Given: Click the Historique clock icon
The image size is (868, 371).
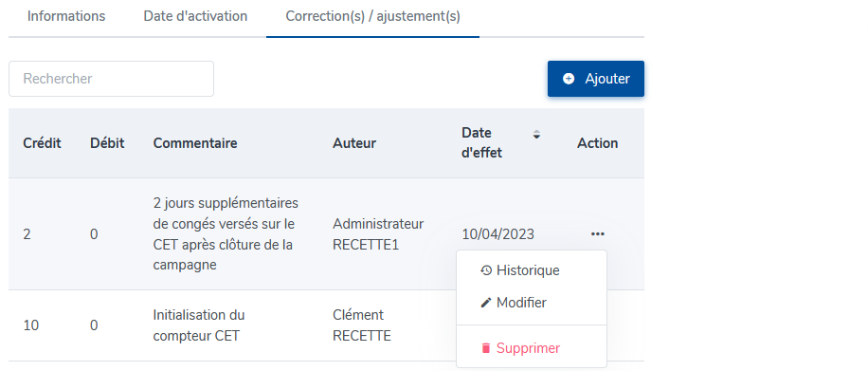Looking at the screenshot, I should tap(486, 270).
